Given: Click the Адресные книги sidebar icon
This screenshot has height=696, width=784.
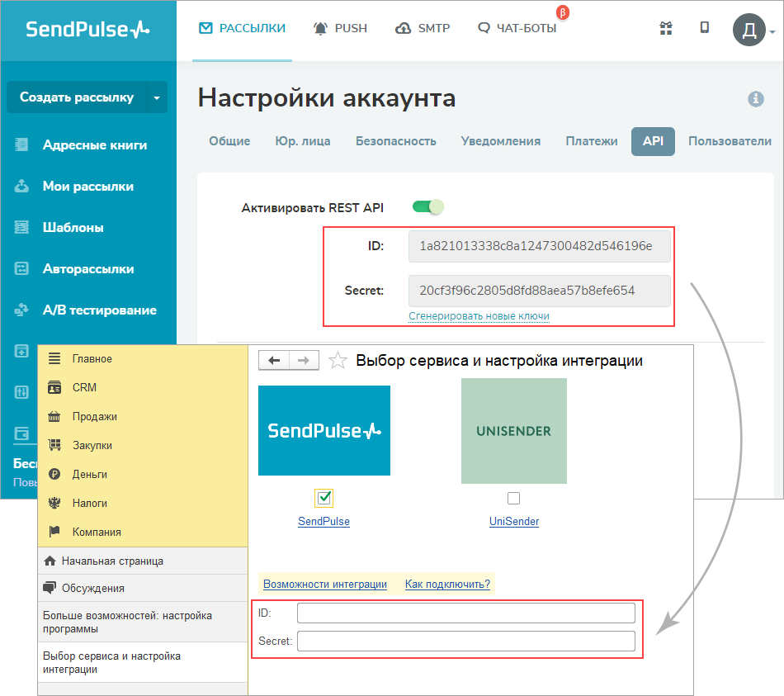Looking at the screenshot, I should click(21, 144).
